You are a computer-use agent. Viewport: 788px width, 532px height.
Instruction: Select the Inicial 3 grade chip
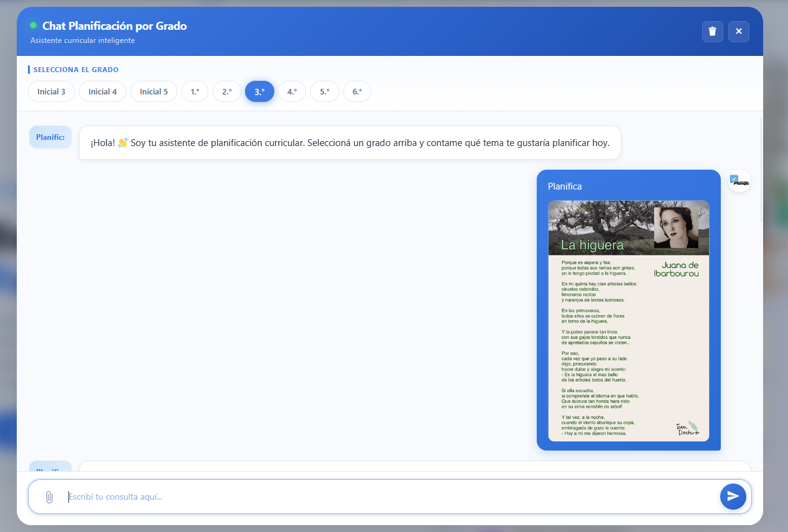coord(51,91)
